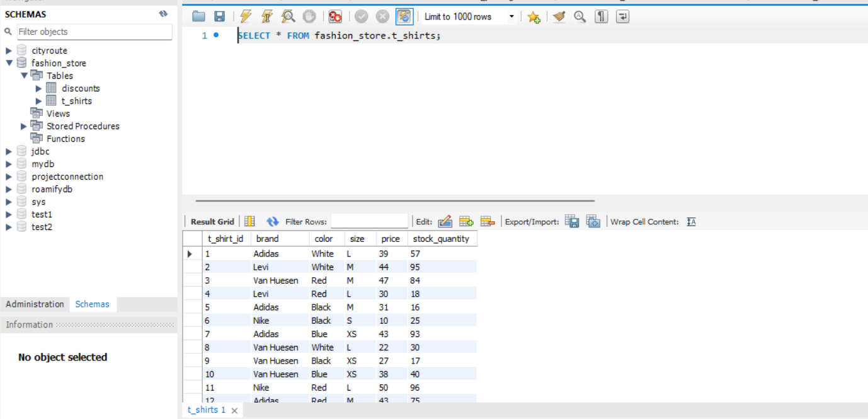
Task: Switch to Administration tab
Action: (x=35, y=304)
